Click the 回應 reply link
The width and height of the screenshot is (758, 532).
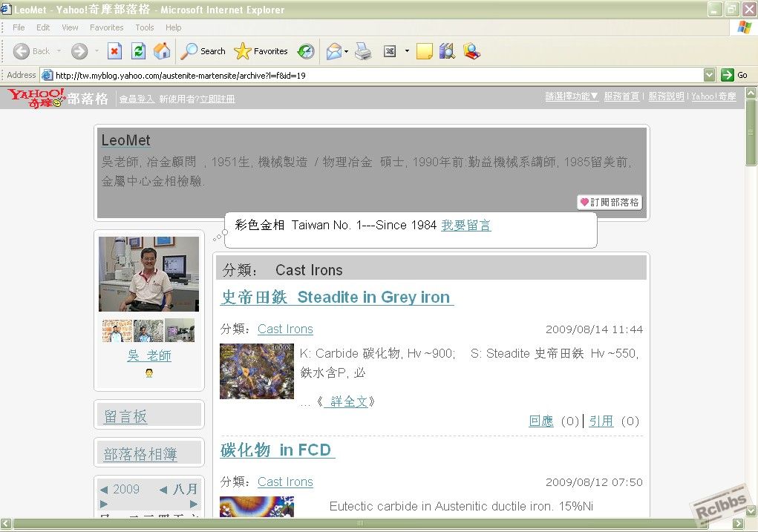(x=541, y=421)
